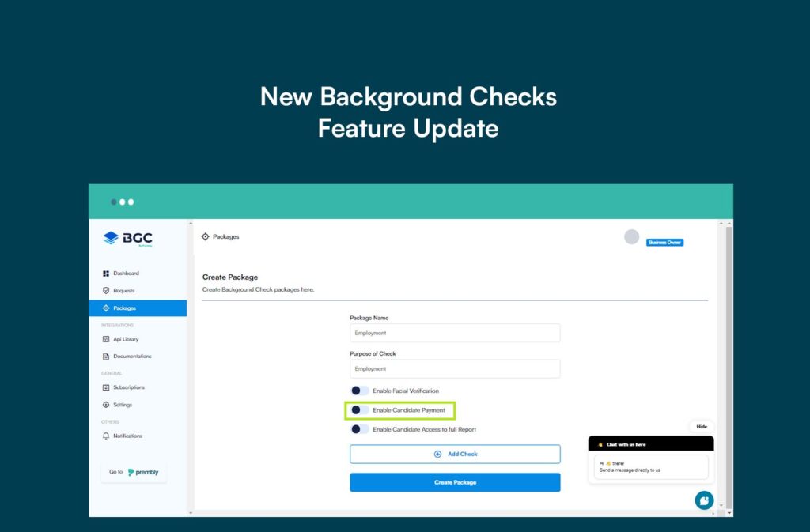Click the Notifications bell icon
810x532 pixels.
tap(106, 436)
